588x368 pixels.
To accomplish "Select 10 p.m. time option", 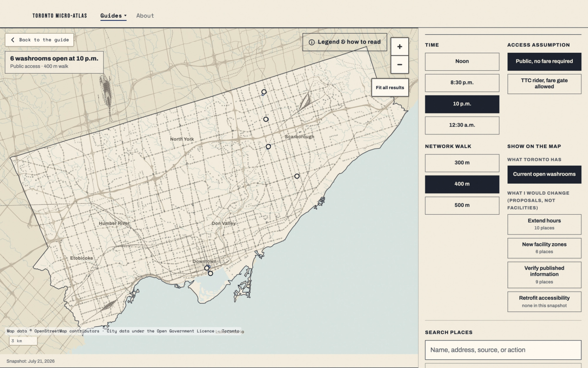I will point(462,104).
